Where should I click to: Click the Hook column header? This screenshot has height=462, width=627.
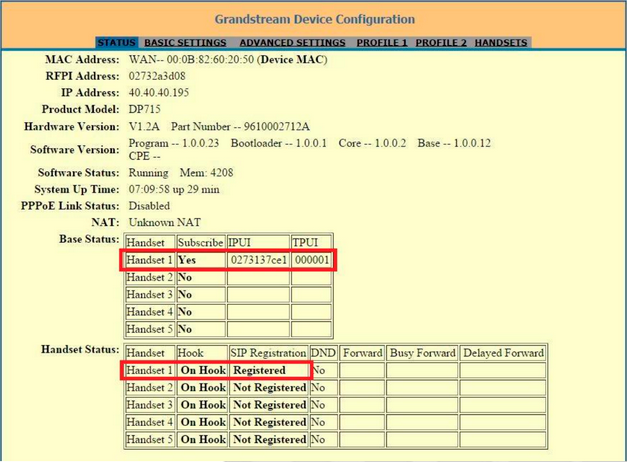[x=202, y=353]
